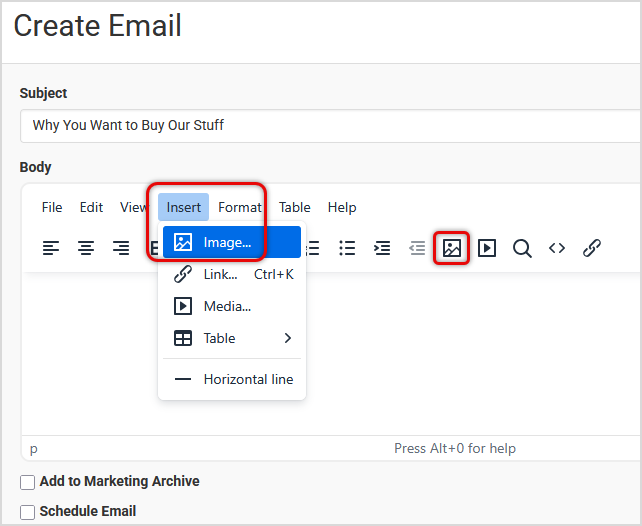Enable Add to Marketing Archive checkbox

[28, 483]
